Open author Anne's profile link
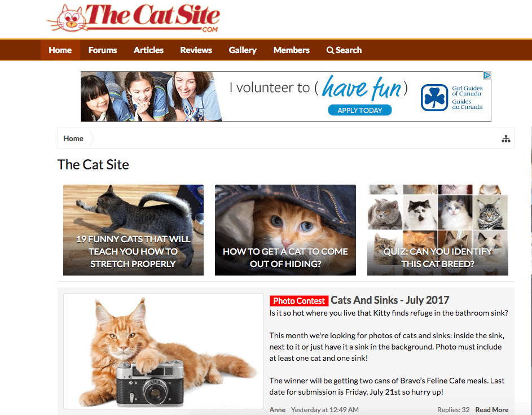The height and width of the screenshot is (415, 532). (x=277, y=410)
